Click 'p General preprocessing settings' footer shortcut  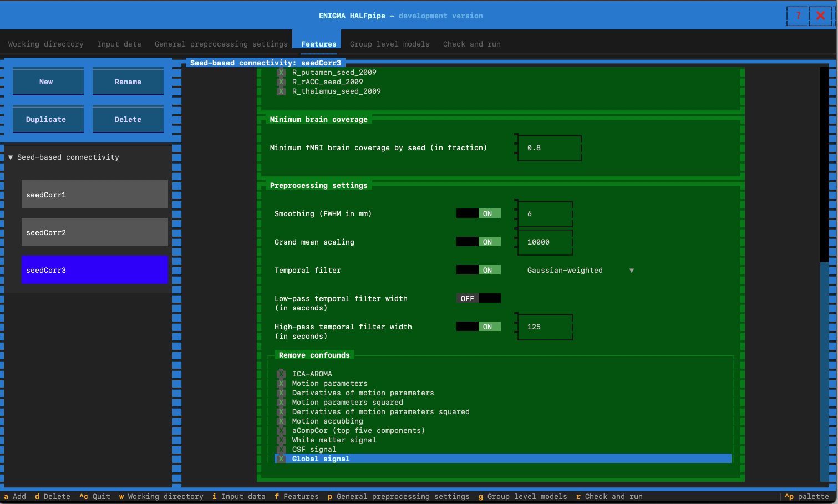tap(399, 497)
